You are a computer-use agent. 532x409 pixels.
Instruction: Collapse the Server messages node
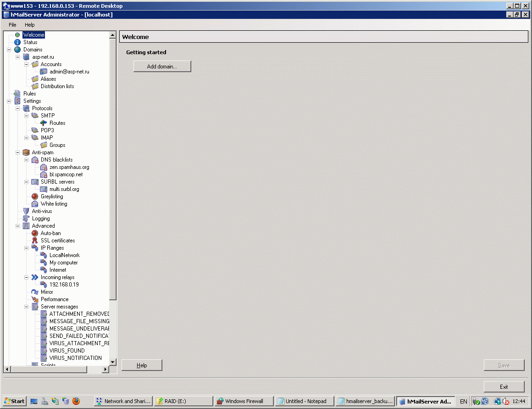tap(27, 307)
